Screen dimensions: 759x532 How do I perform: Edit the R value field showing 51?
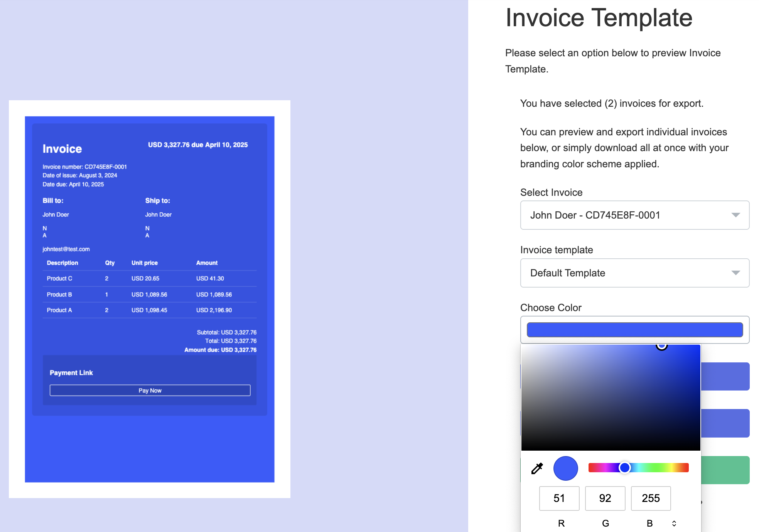point(559,498)
